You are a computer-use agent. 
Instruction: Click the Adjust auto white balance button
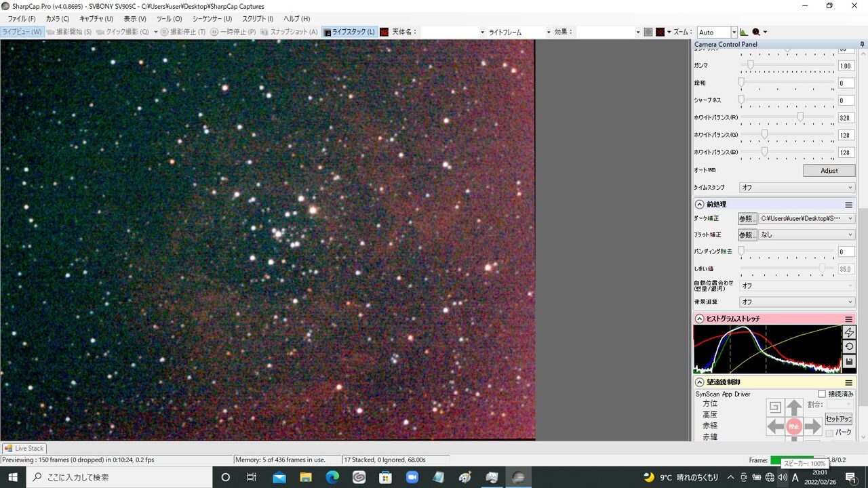(x=829, y=170)
